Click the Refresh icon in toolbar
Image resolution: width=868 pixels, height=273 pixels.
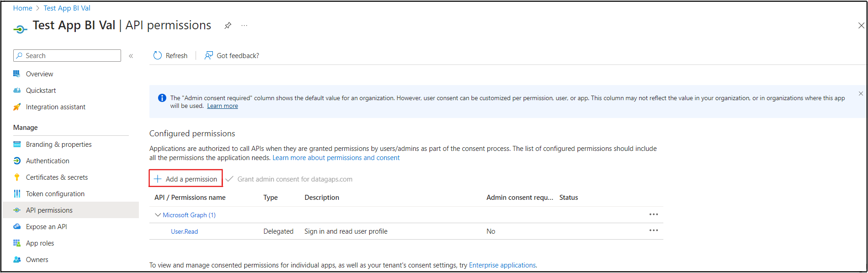point(158,55)
